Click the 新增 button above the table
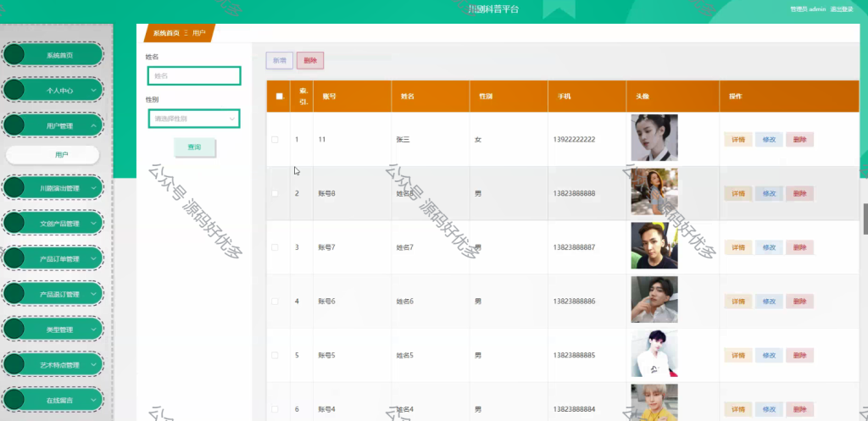 point(279,61)
